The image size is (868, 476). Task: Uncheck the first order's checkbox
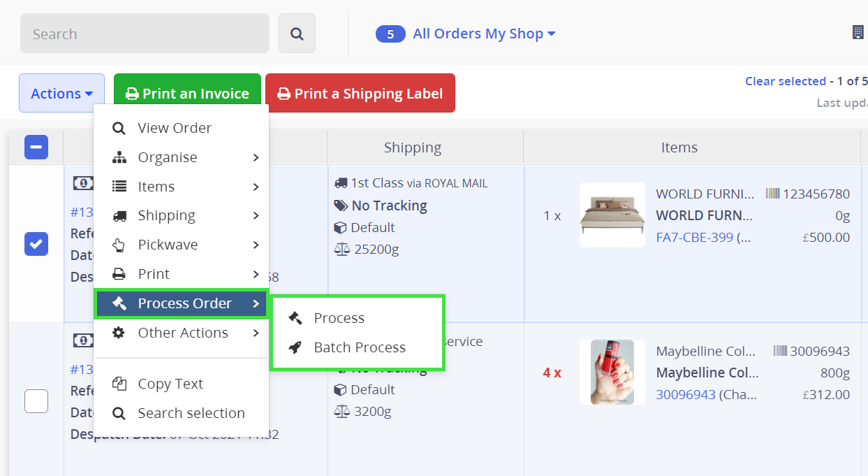point(36,244)
